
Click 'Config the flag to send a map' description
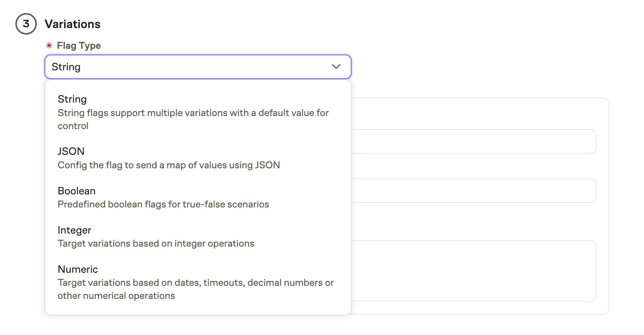pos(168,165)
